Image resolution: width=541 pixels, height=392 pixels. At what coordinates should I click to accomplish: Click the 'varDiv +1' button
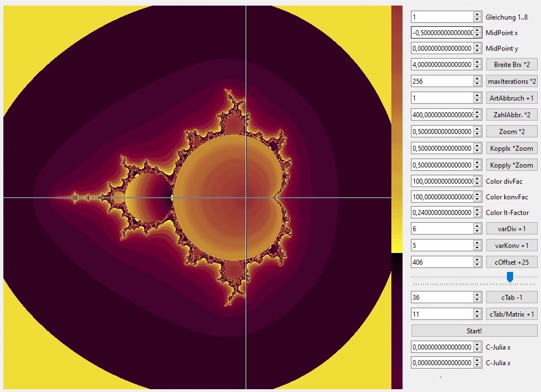coord(511,228)
